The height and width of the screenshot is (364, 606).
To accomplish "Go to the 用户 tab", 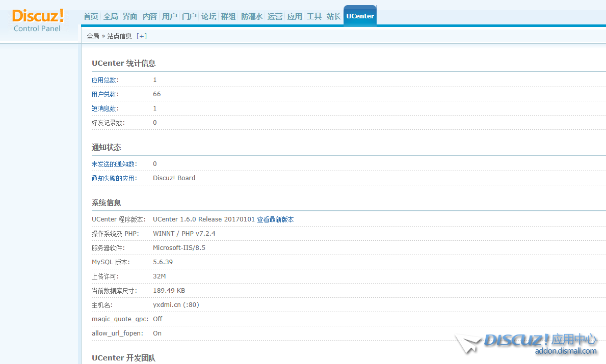I will (169, 16).
